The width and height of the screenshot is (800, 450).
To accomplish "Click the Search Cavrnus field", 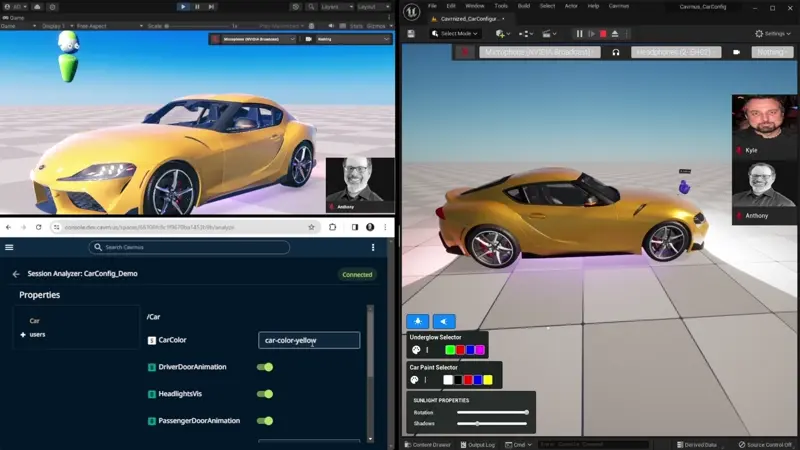I will [189, 247].
